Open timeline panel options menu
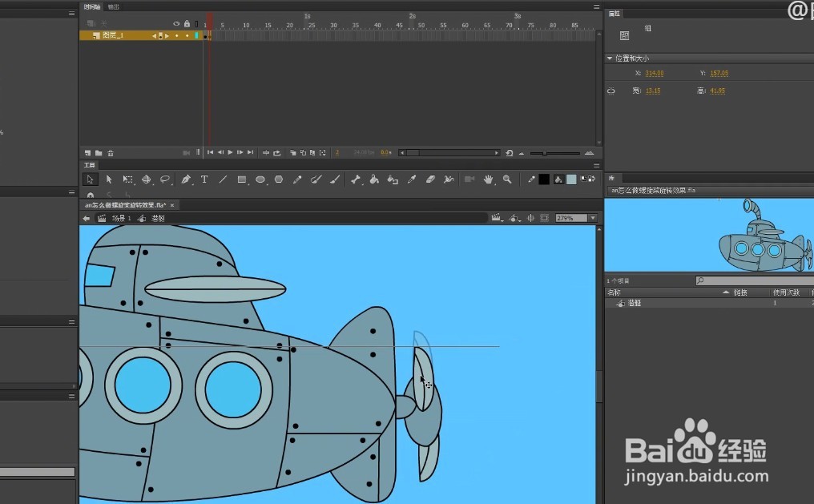Screen dimensions: 814x504 click(597, 6)
